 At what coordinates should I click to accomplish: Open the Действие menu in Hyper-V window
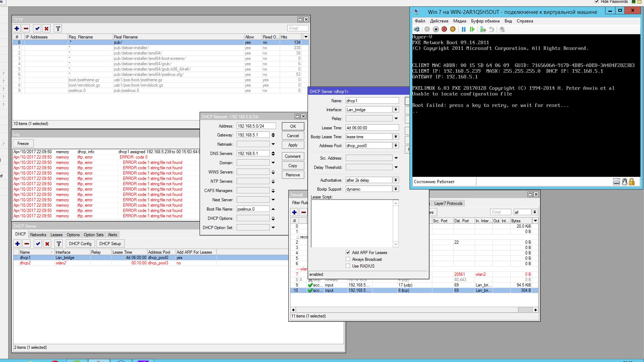[x=439, y=21]
